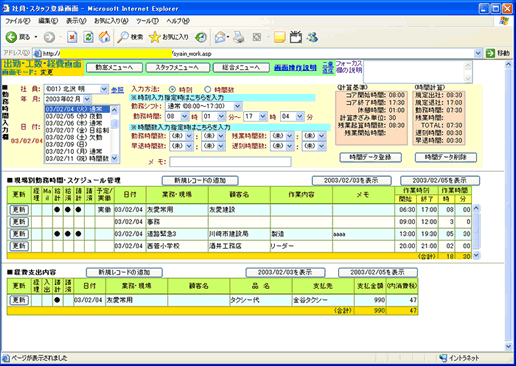The height and width of the screenshot is (366, 516).
Task: Click the green Go arrow button
Action: 490,53
